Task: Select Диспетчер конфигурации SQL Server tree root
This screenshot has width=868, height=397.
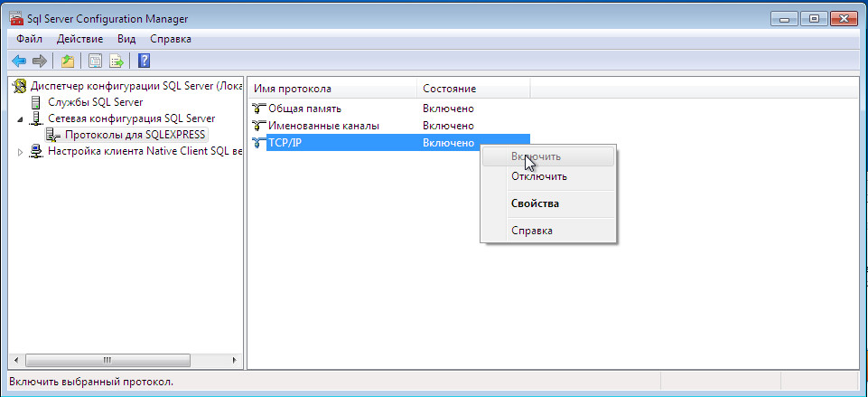Action: (x=136, y=86)
